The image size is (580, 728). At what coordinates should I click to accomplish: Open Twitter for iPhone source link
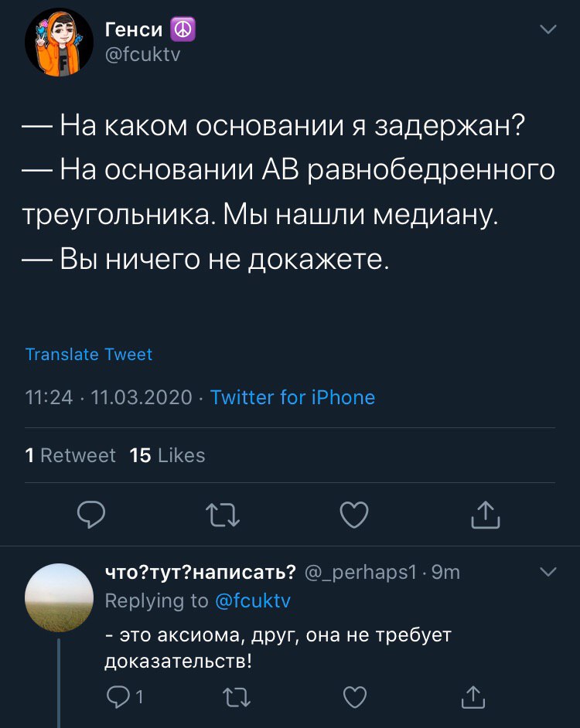pyautogui.click(x=292, y=398)
